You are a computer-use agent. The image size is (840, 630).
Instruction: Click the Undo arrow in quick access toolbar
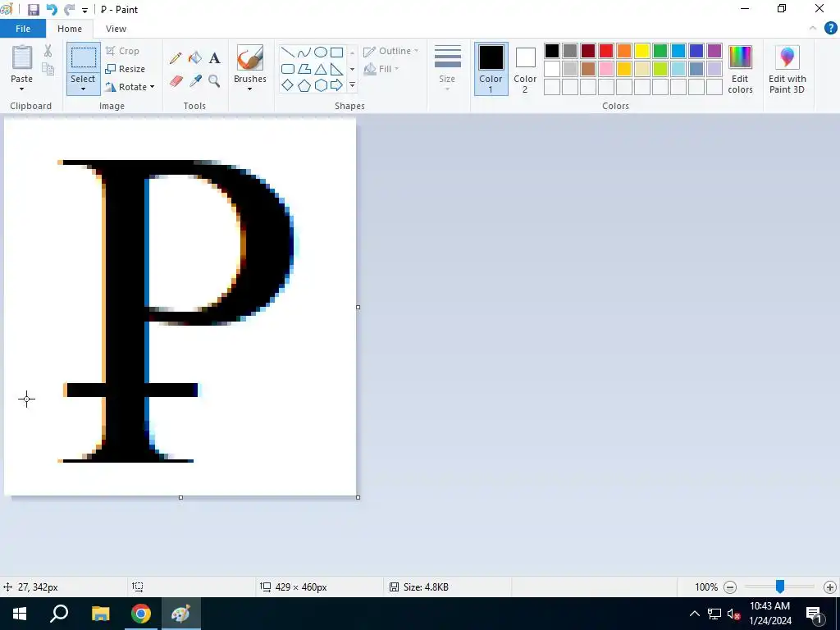click(52, 10)
